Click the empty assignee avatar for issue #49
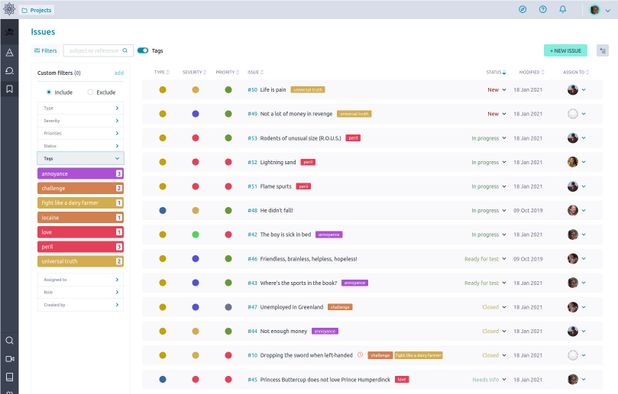Screen dimensions: 618x394 (x=573, y=114)
